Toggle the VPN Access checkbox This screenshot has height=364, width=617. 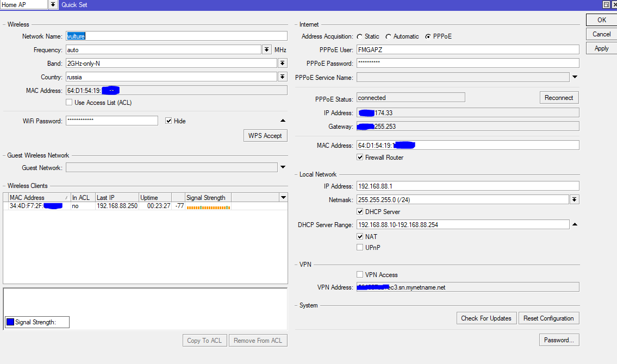(x=360, y=274)
